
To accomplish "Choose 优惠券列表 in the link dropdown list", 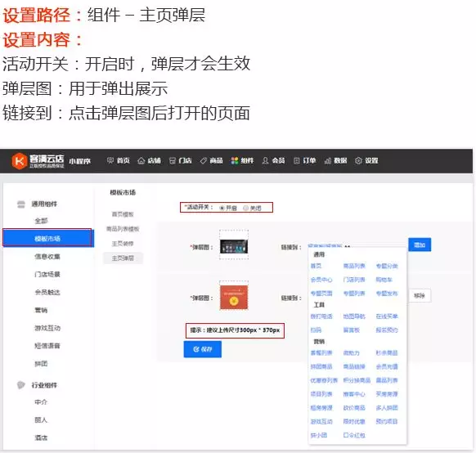I will 324,380.
